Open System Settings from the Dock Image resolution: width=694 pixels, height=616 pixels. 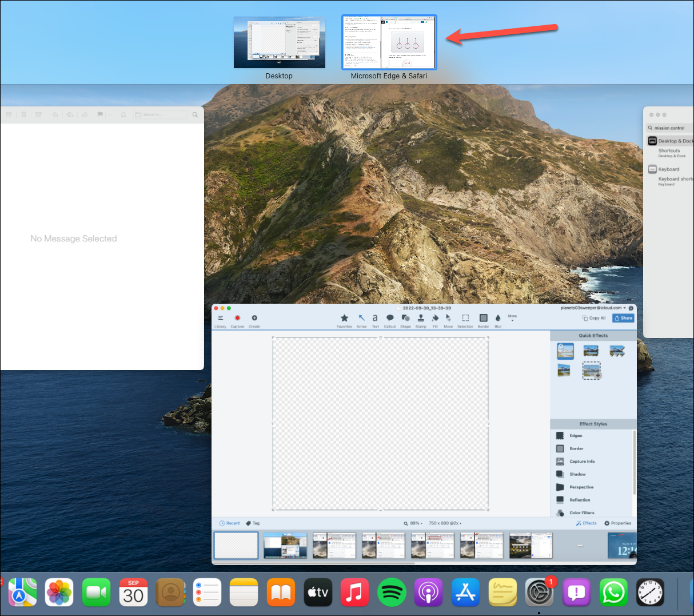click(x=540, y=592)
